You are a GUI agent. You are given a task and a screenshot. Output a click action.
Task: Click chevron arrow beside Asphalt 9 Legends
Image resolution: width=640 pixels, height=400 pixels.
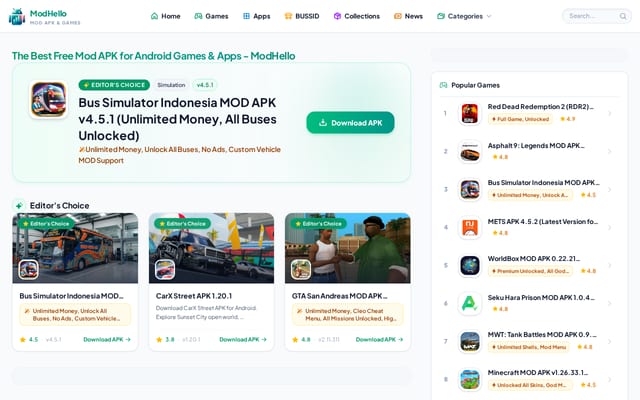tap(609, 151)
